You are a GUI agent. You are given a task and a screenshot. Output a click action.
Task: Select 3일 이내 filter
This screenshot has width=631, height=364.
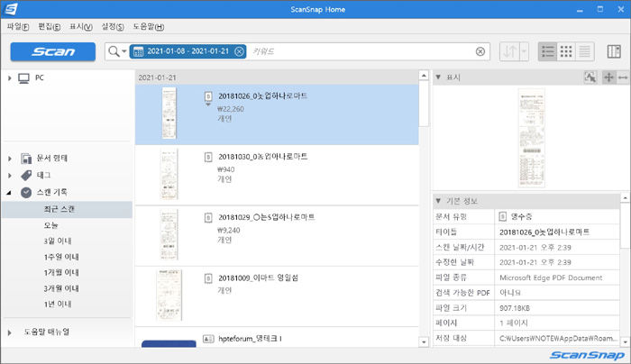[58, 241]
